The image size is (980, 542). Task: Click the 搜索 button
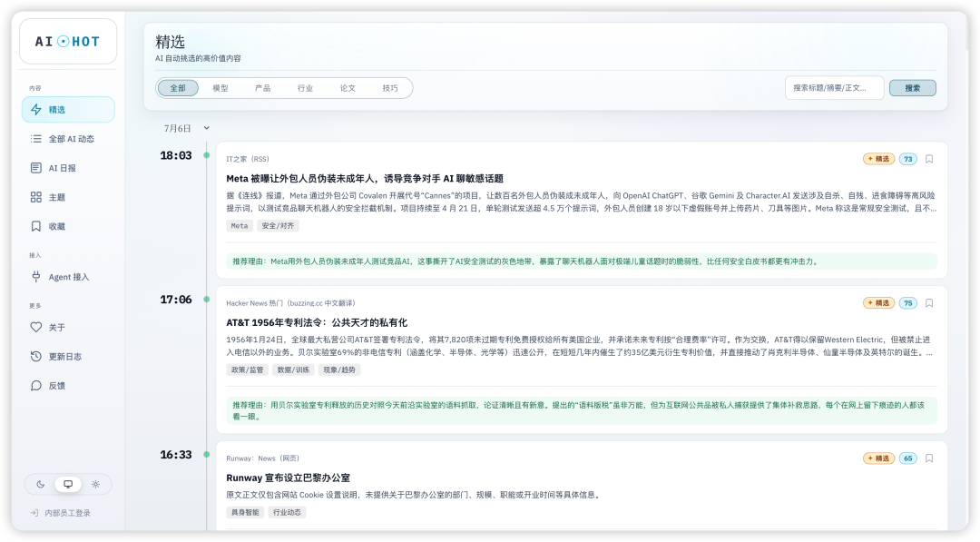[x=913, y=88]
